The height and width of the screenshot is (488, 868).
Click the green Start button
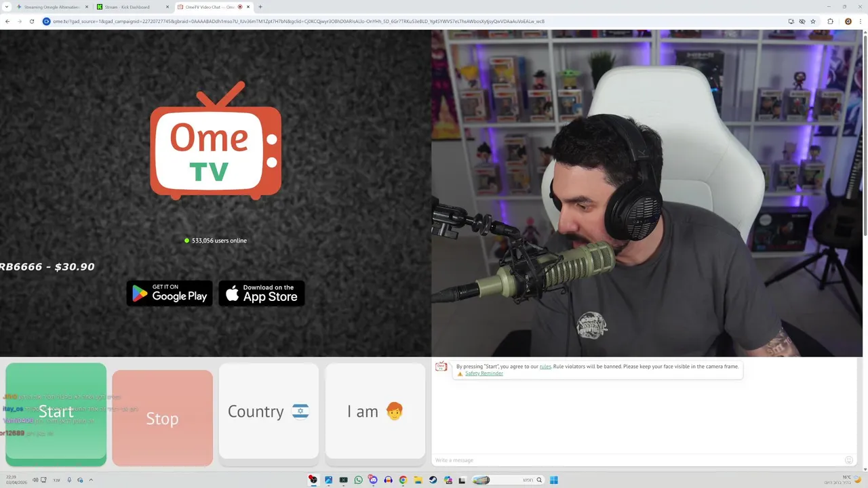pos(56,414)
